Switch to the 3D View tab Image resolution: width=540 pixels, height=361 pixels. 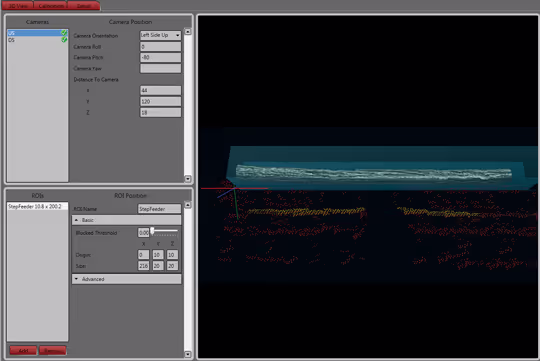(17, 5)
